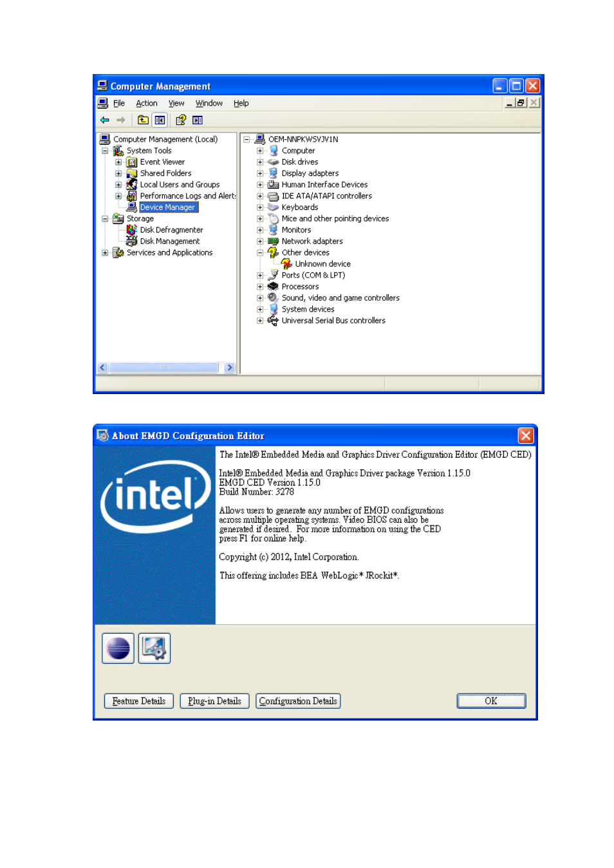
Task: Click the IDE ATA/ATAPI controllers icon
Action: [x=274, y=196]
